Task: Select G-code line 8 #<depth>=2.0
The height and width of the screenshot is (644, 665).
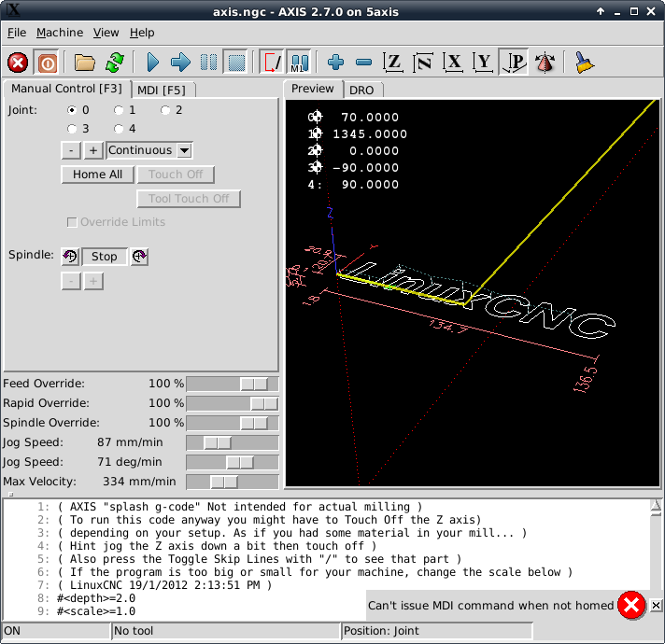Action: [96, 598]
